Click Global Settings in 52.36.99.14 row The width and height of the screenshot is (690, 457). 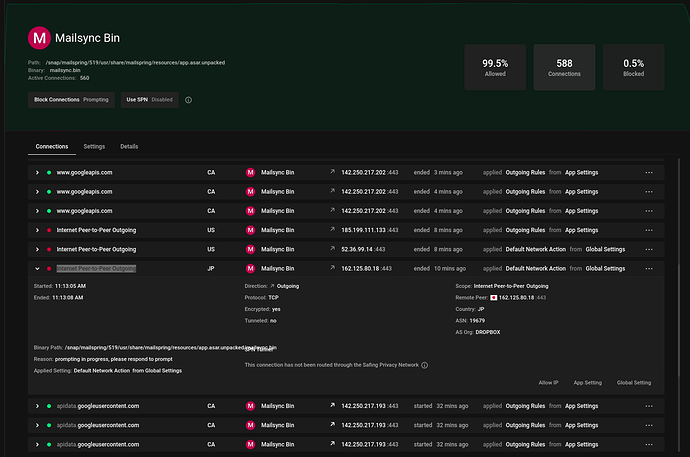click(605, 249)
